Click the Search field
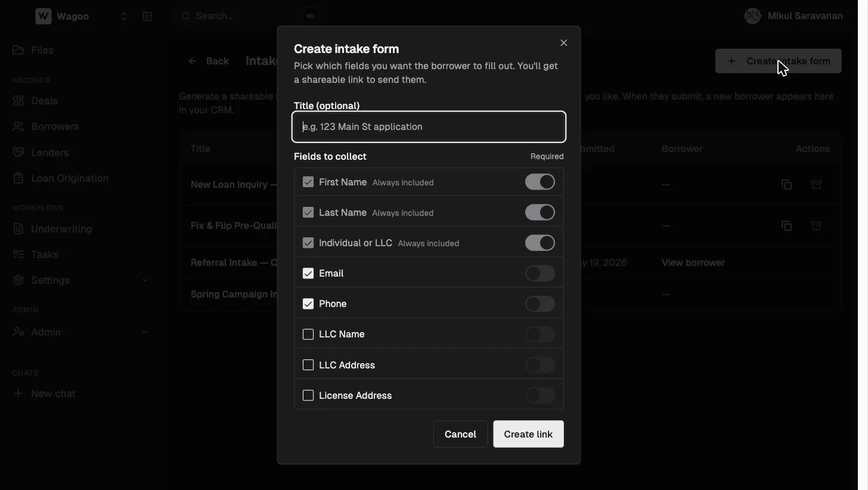Screen dimensions: 868x490 (x=249, y=16)
